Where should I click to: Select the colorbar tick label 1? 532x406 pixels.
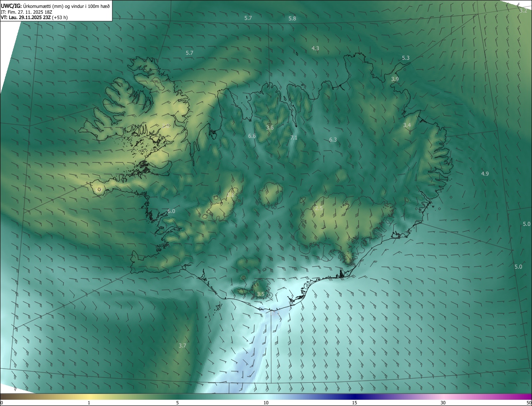tap(89, 403)
